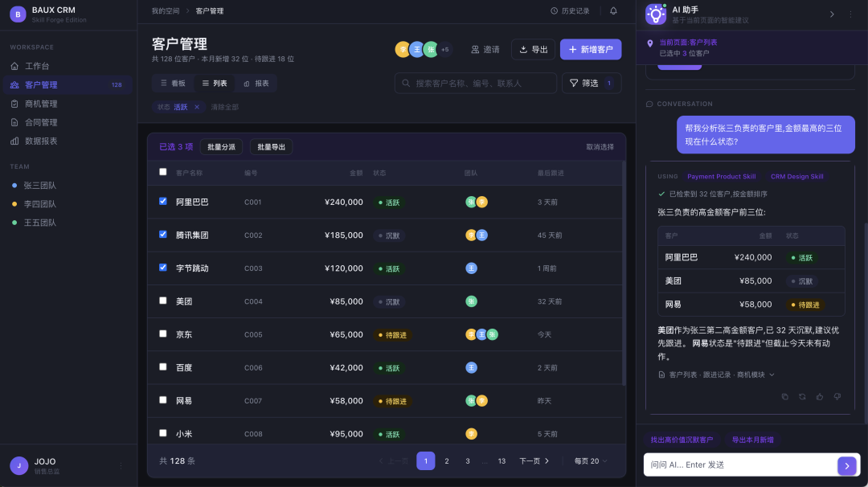Collapse AI assistant panel with chevron

tap(832, 14)
